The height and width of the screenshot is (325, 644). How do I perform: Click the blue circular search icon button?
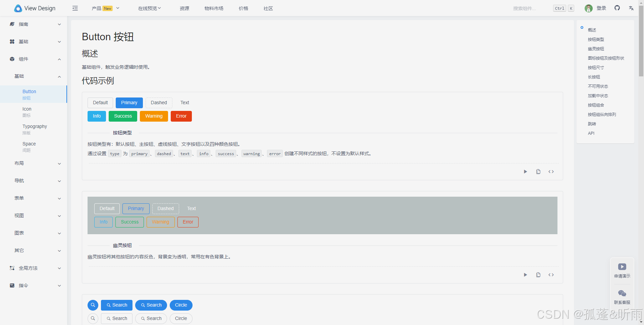[x=93, y=305]
